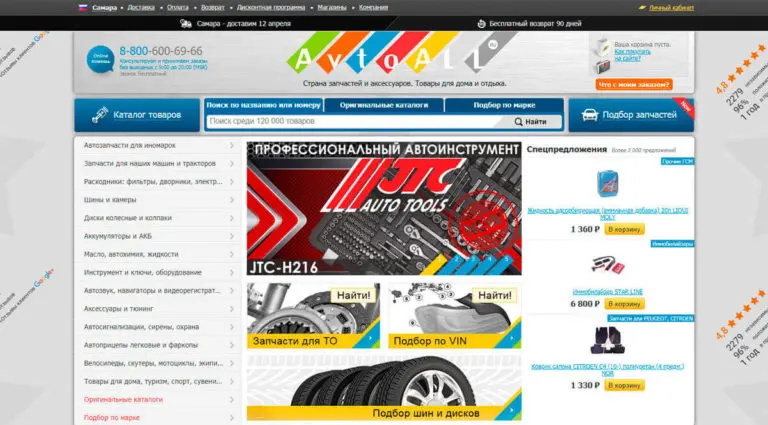Click the AvtoALL logo
Screen dimensions: 768x425
401,53
